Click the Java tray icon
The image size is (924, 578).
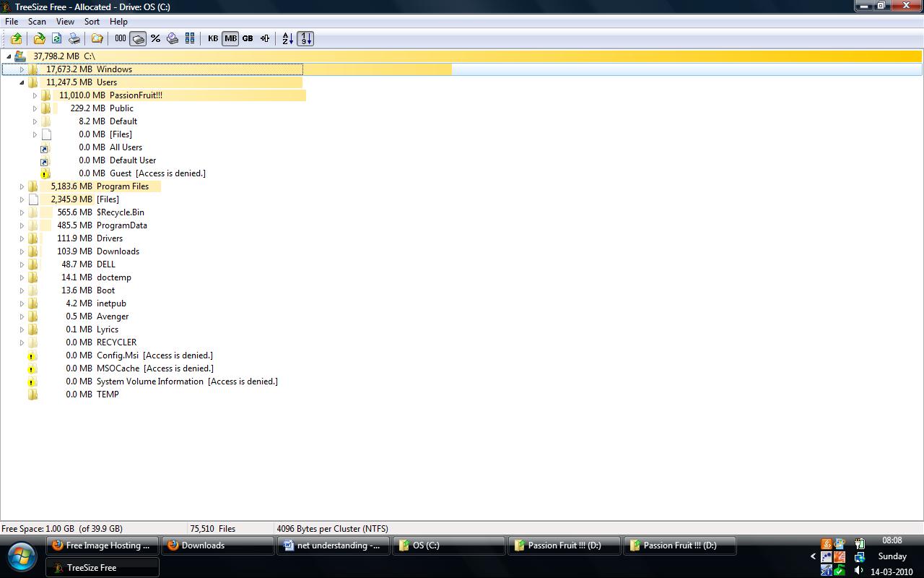[827, 543]
